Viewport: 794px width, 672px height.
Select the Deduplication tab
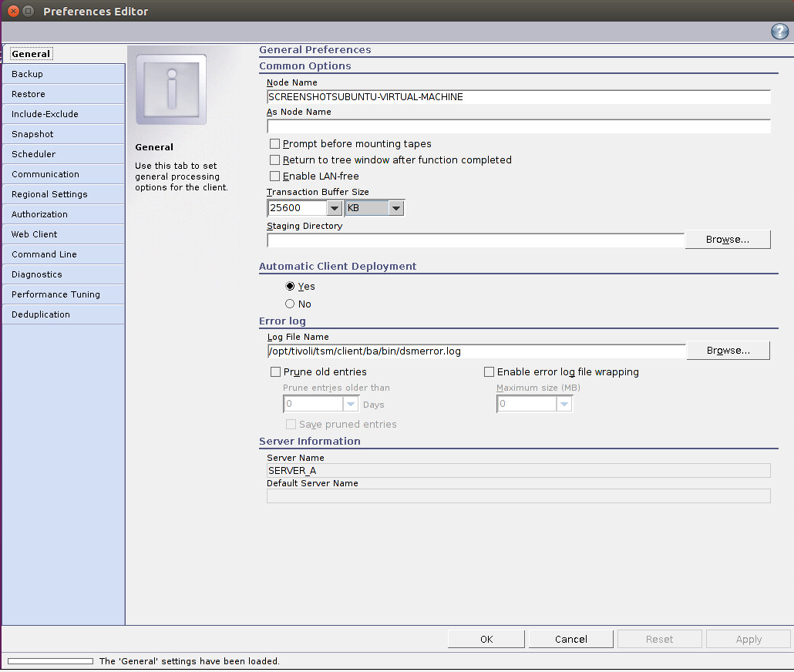63,314
